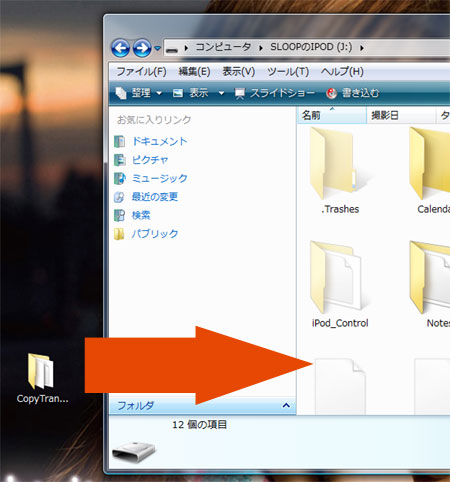This screenshot has height=482, width=450.
Task: Click the 表示 views toolbar button
Action: 191,93
